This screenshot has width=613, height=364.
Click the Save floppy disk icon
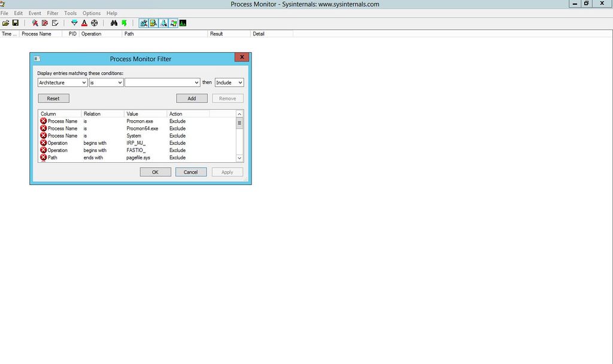(x=15, y=23)
